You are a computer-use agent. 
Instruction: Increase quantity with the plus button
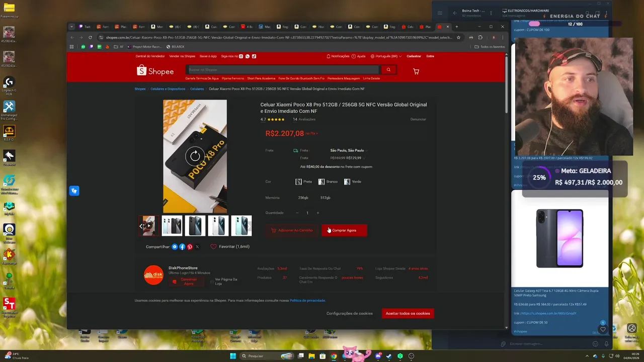[x=317, y=213]
